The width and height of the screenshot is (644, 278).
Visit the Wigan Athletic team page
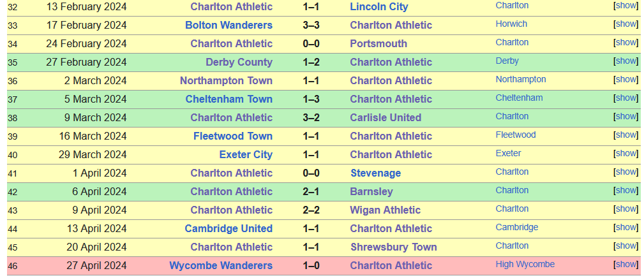click(386, 210)
